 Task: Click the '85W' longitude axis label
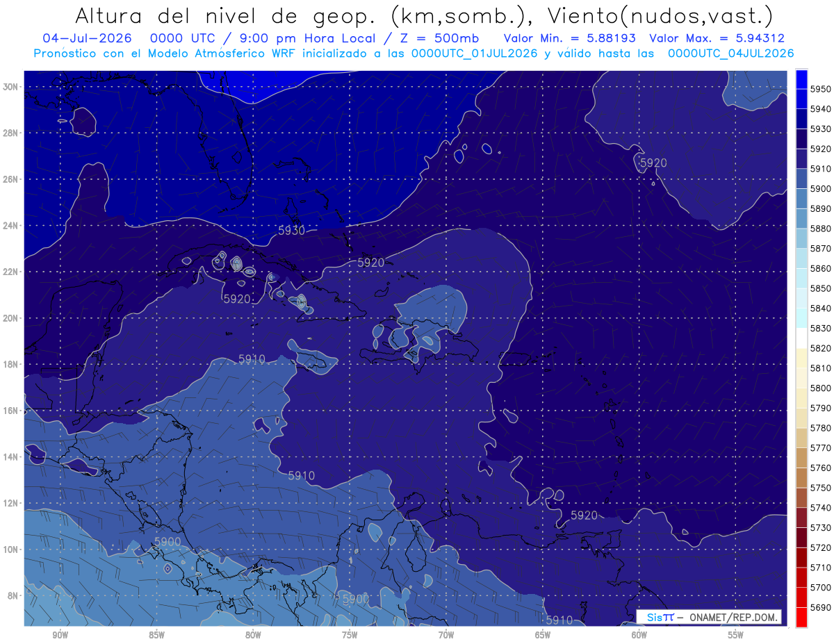156,635
